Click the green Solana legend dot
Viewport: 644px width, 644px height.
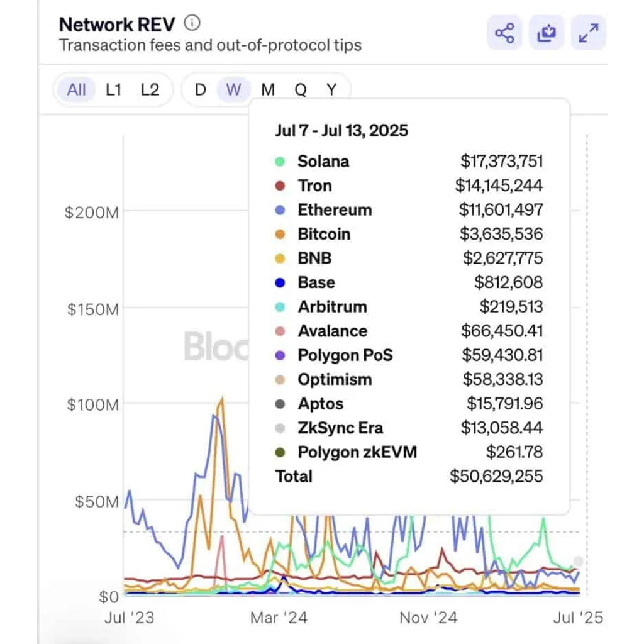280,162
